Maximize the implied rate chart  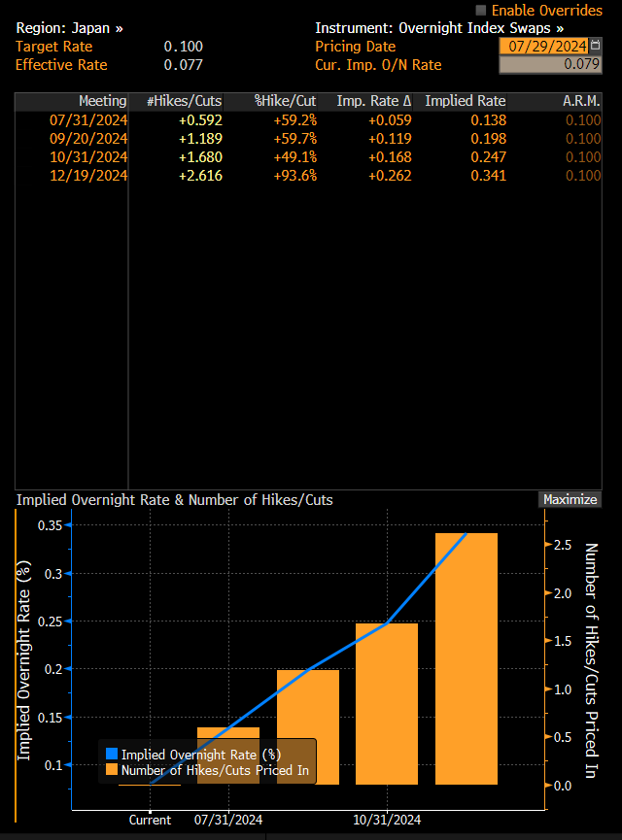click(x=570, y=500)
